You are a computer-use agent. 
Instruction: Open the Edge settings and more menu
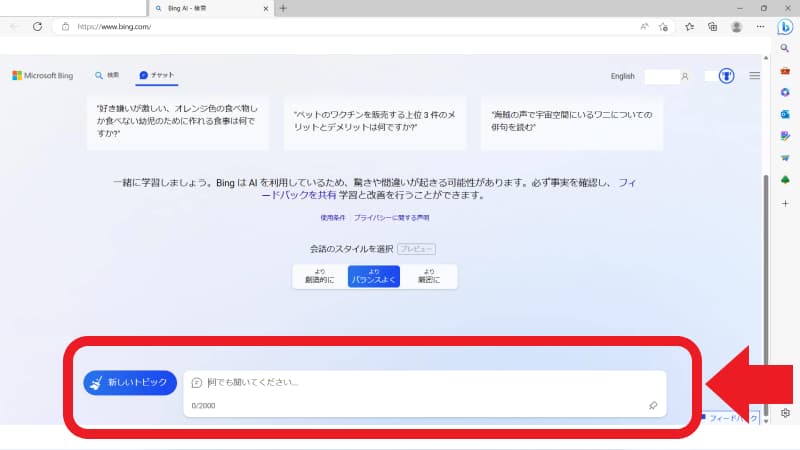[760, 27]
